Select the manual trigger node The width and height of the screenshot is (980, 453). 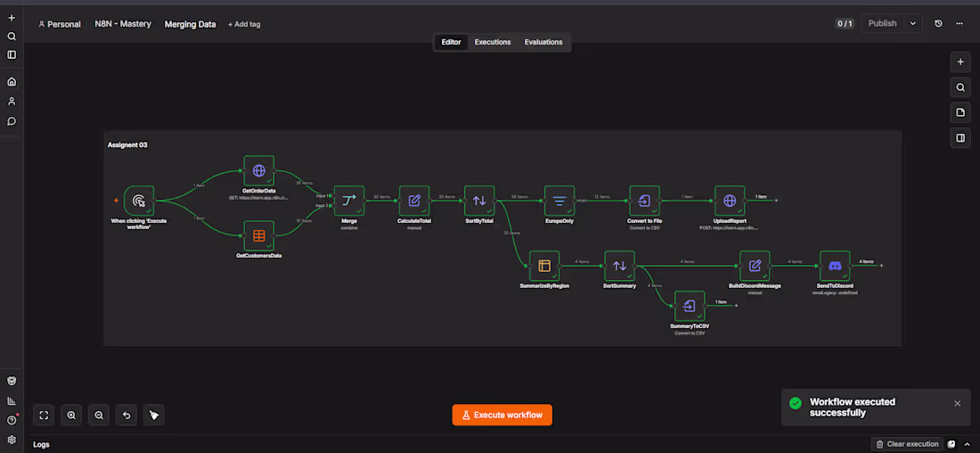139,201
